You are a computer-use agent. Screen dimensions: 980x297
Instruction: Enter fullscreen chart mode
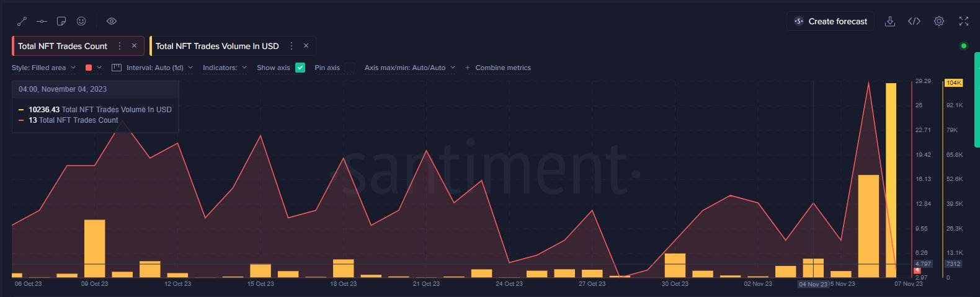(x=964, y=21)
